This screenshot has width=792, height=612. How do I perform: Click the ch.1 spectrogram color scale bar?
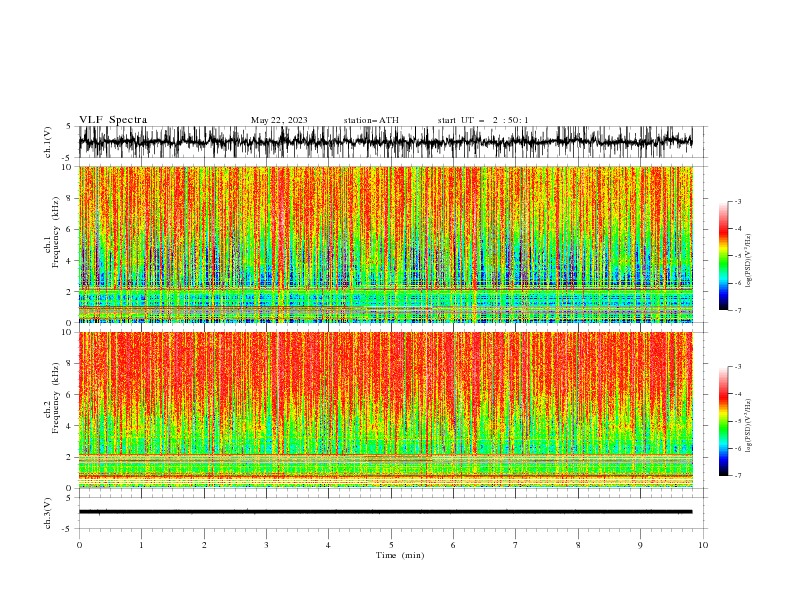click(x=723, y=256)
